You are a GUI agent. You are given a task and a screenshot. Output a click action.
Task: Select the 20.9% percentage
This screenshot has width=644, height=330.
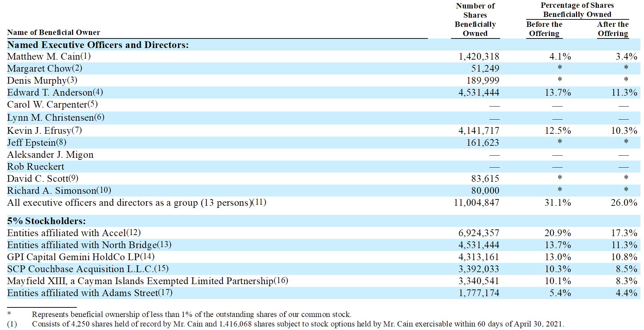[558, 233]
